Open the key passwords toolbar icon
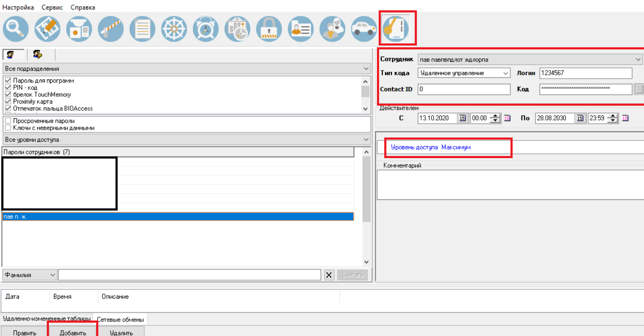 [396, 29]
